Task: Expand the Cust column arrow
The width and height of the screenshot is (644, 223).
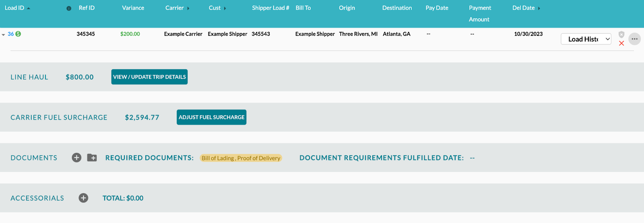Action: 225,8
